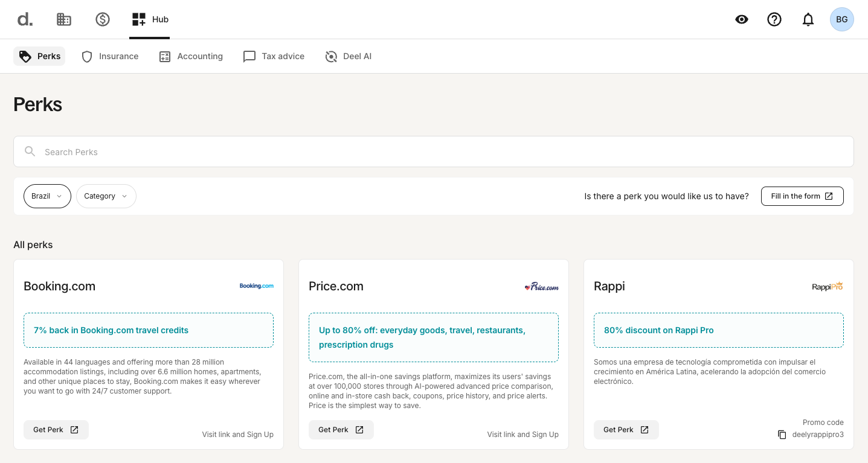Open the Deel AI tab
Image resolution: width=868 pixels, height=463 pixels.
pyautogui.click(x=349, y=56)
